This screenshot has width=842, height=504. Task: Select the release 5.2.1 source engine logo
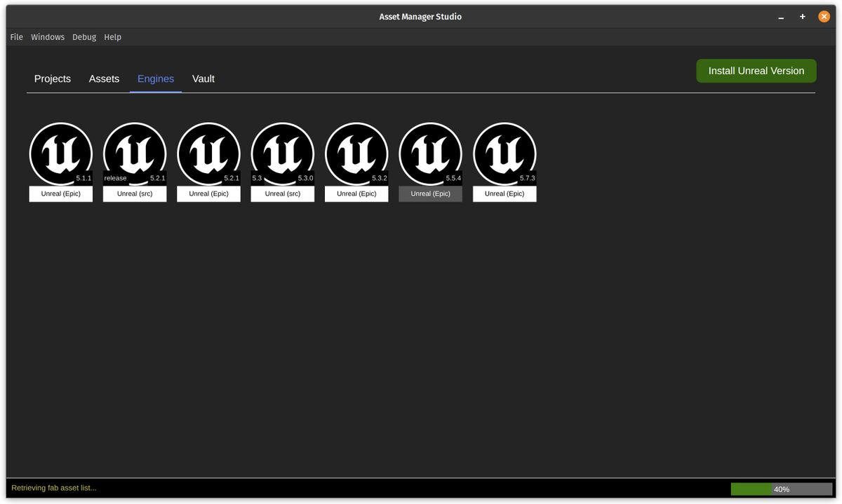135,154
